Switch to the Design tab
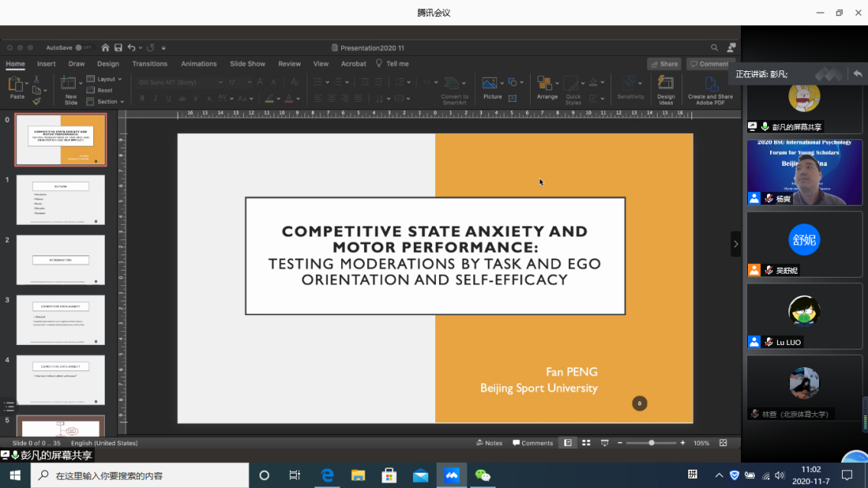 click(x=108, y=63)
